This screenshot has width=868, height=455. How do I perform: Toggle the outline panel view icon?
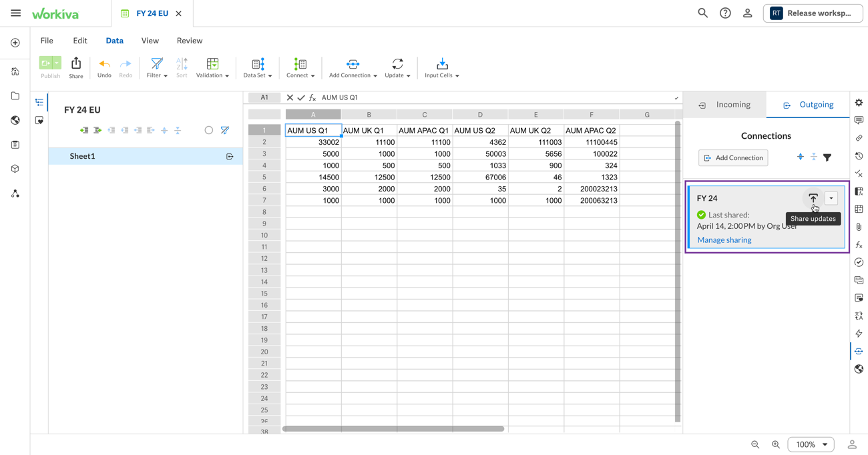point(39,103)
